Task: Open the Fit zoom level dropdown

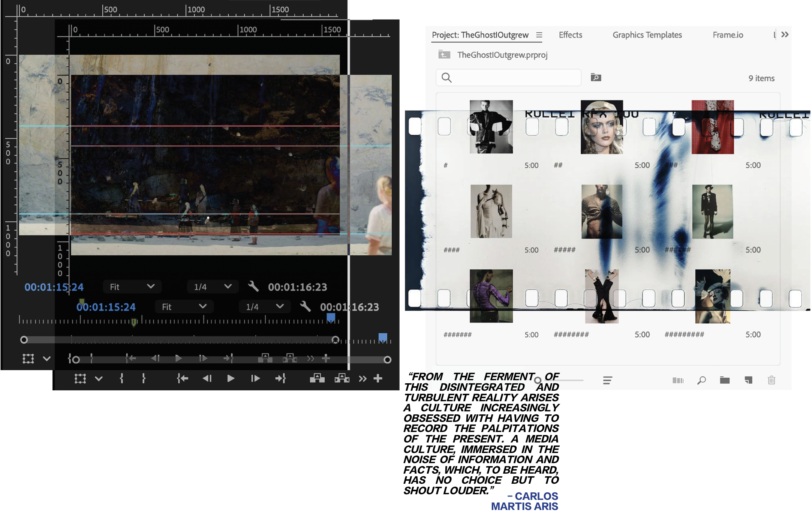Action: coord(184,307)
